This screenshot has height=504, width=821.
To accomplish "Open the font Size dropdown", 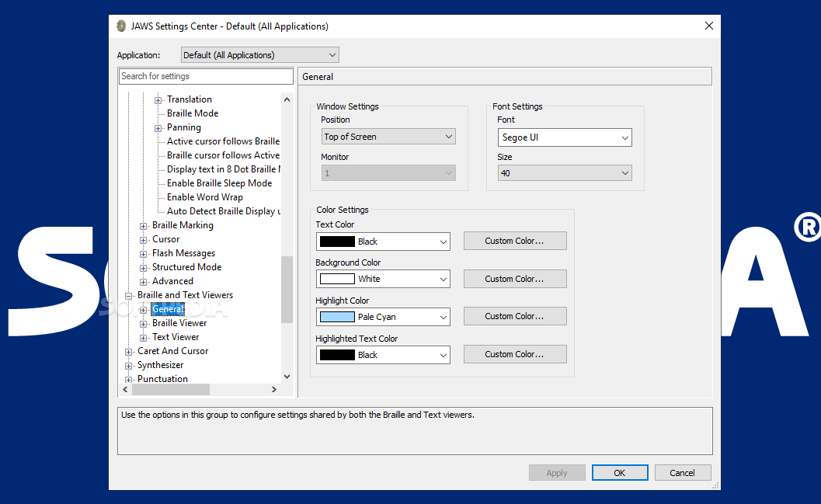I will tap(565, 173).
